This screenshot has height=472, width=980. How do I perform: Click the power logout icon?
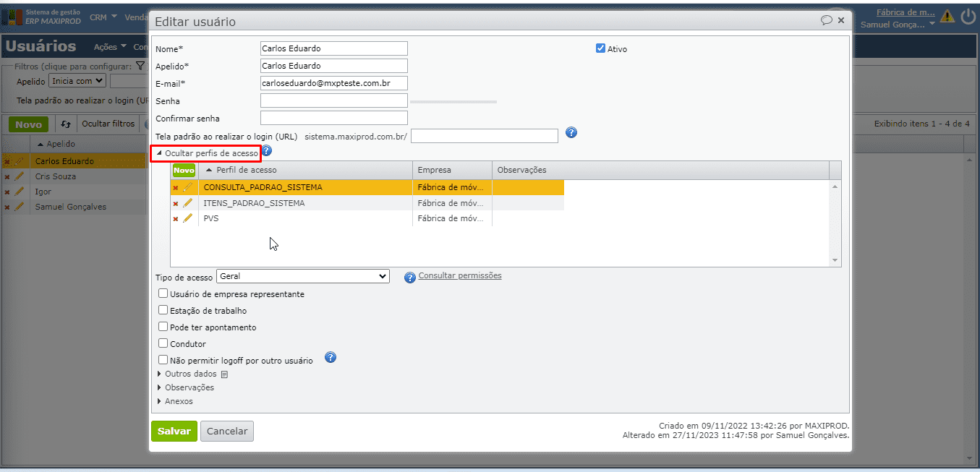click(968, 16)
